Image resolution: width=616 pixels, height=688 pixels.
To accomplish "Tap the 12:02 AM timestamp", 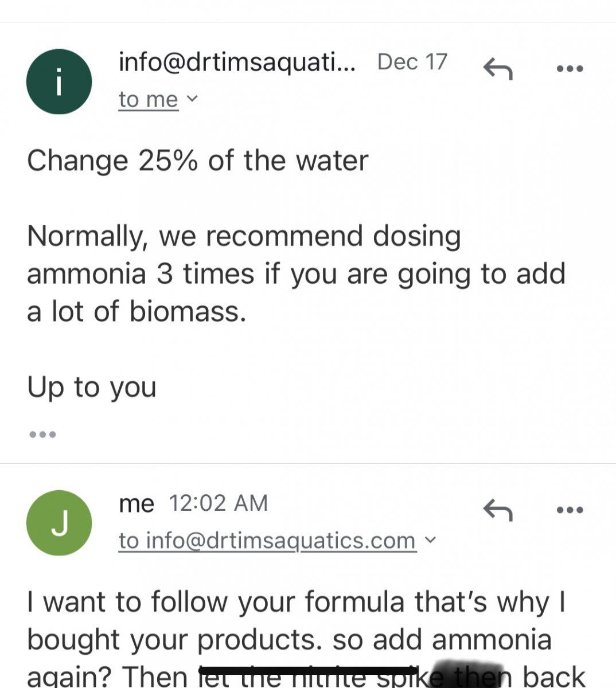I will pos(218,503).
